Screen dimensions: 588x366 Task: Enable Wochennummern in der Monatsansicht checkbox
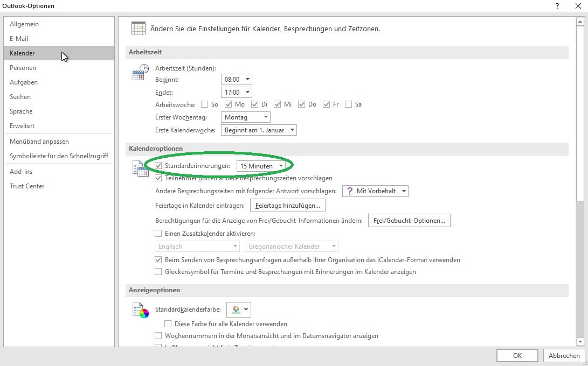(x=158, y=336)
